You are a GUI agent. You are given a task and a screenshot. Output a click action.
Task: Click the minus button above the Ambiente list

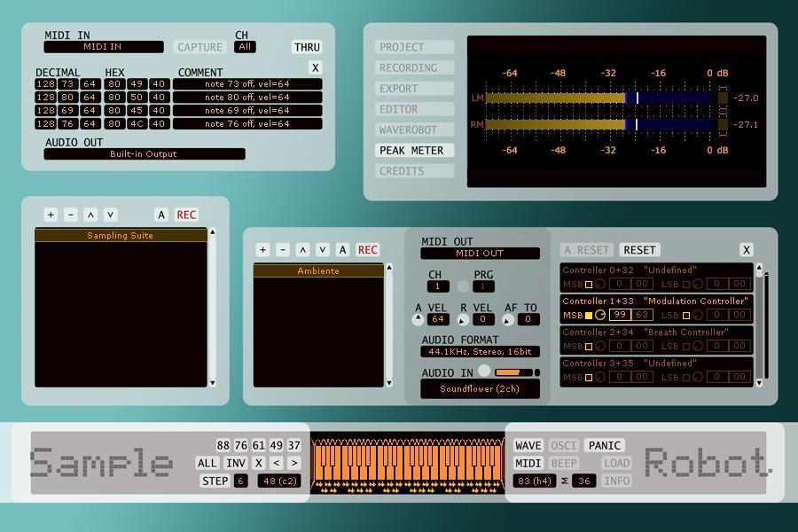282,250
